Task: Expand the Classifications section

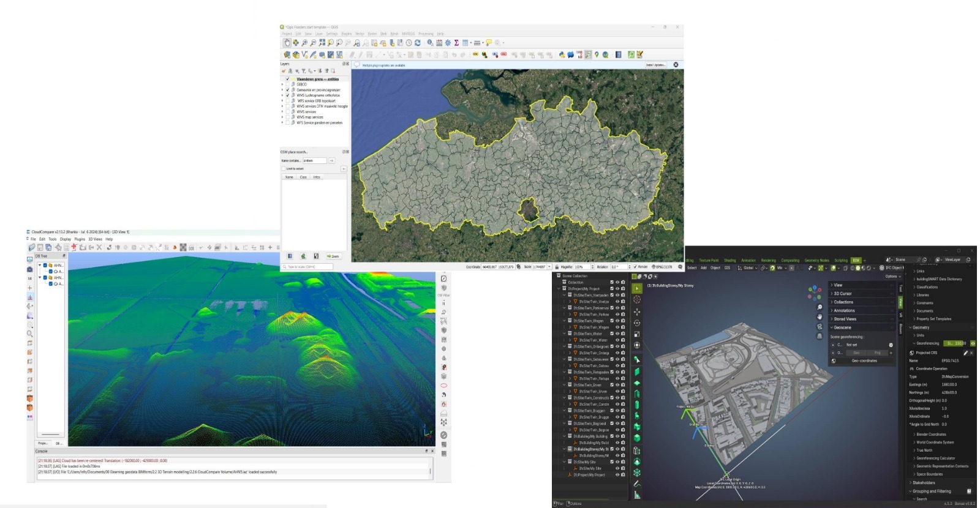Action: pyautogui.click(x=926, y=287)
